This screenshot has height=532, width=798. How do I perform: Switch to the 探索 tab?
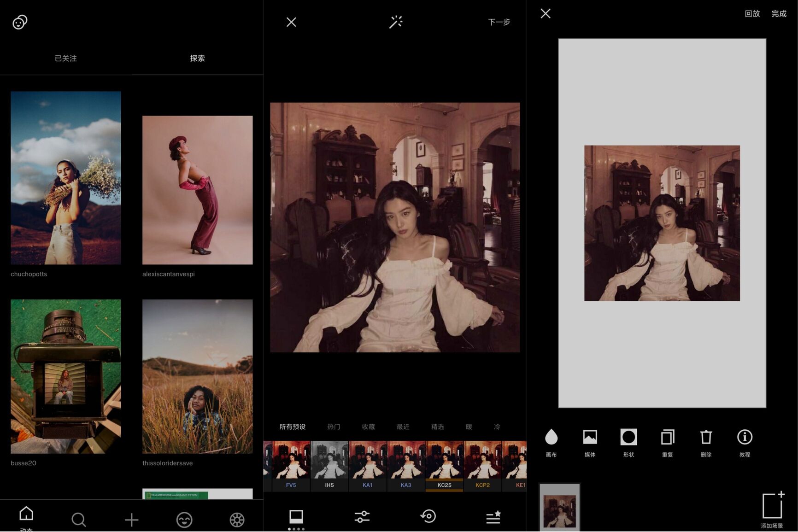pos(197,58)
